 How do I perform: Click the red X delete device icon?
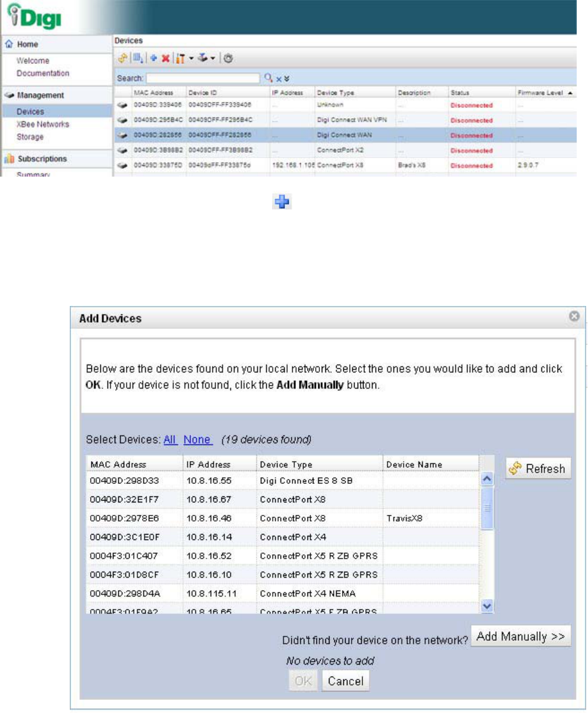point(166,58)
